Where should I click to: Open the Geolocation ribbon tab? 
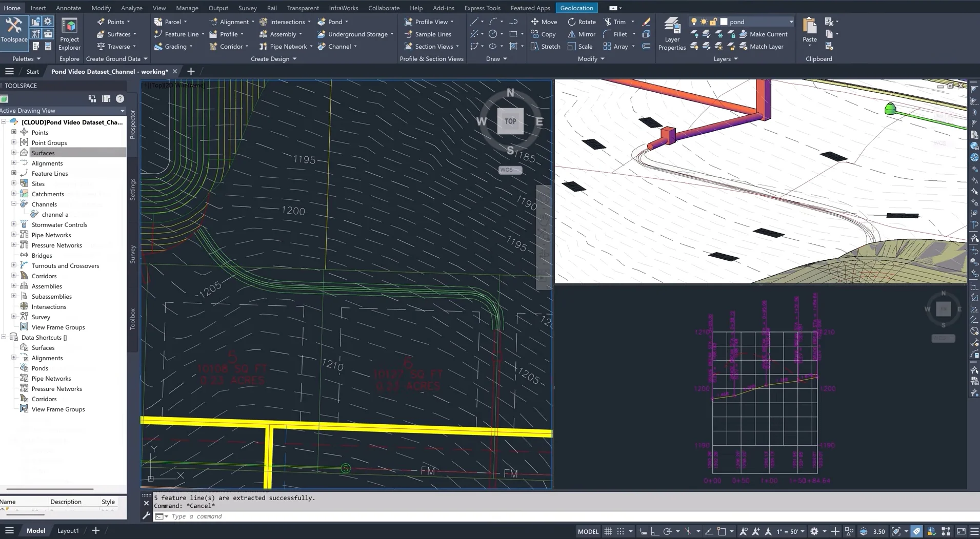(x=576, y=8)
